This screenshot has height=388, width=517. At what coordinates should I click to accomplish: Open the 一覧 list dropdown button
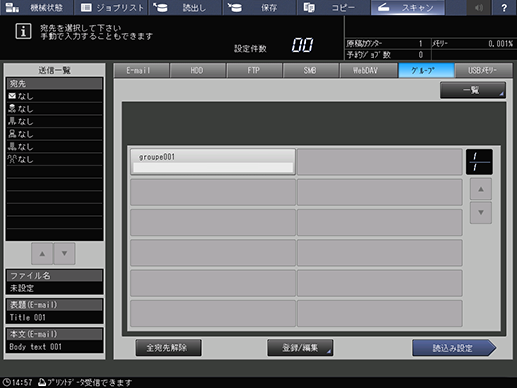pyautogui.click(x=473, y=90)
